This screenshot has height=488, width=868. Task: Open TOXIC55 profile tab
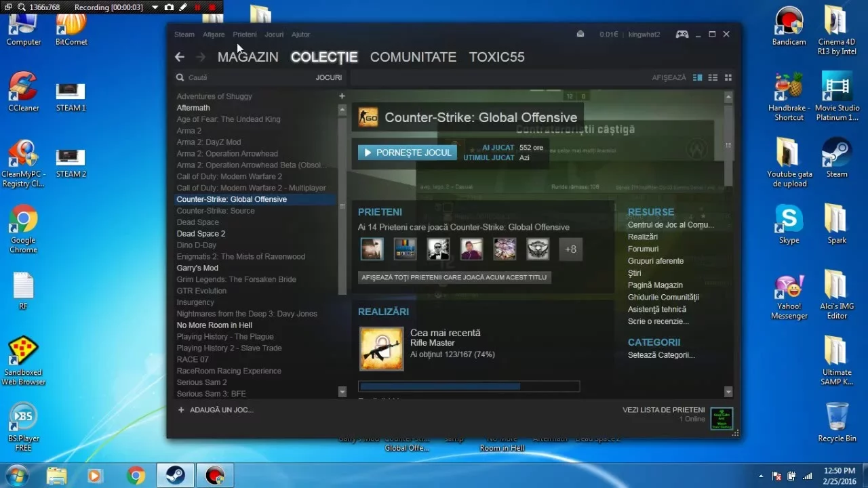(x=496, y=57)
